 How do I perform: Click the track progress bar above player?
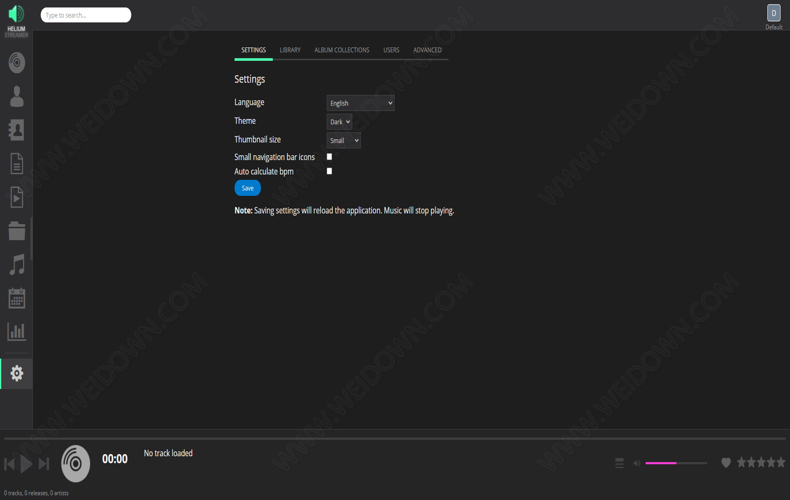point(395,439)
